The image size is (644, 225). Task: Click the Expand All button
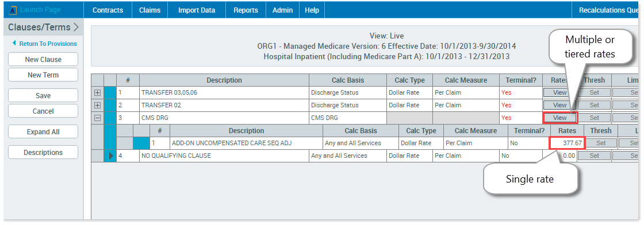coord(43,132)
